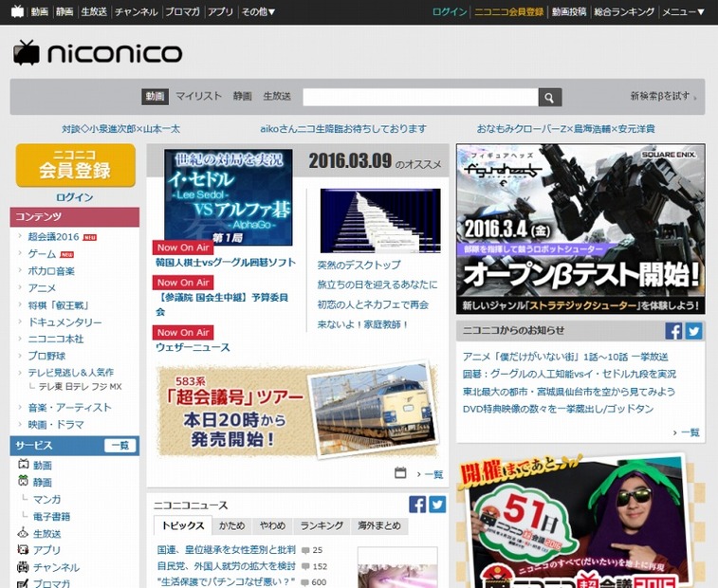Image resolution: width=718 pixels, height=588 pixels.
Task: Switch to やわめ news tab
Action: (x=272, y=525)
